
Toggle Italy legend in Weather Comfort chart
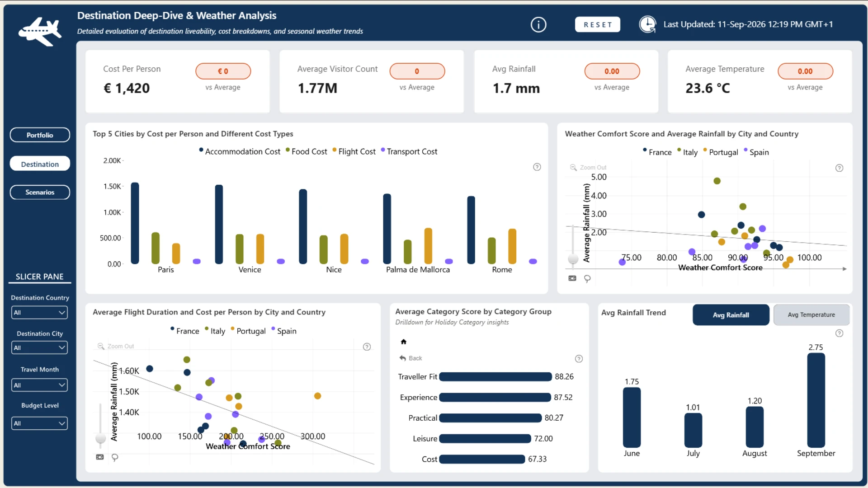(x=688, y=152)
